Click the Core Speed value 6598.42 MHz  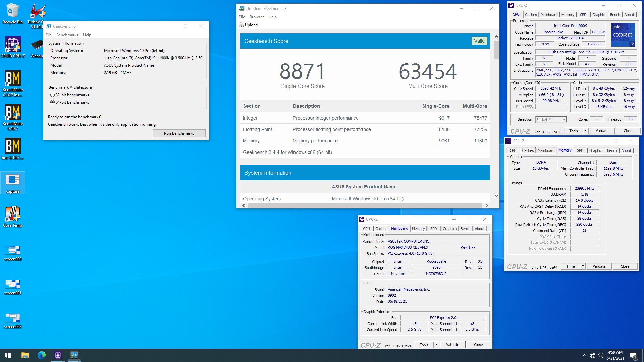point(551,89)
